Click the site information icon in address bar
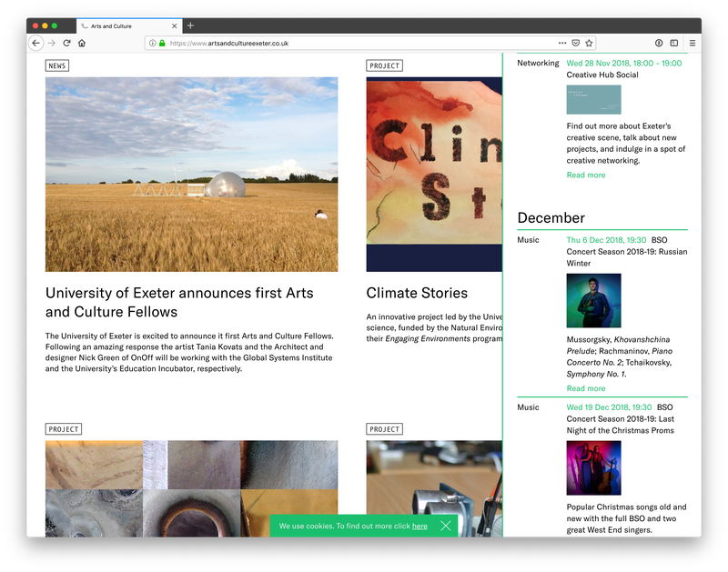 (152, 43)
